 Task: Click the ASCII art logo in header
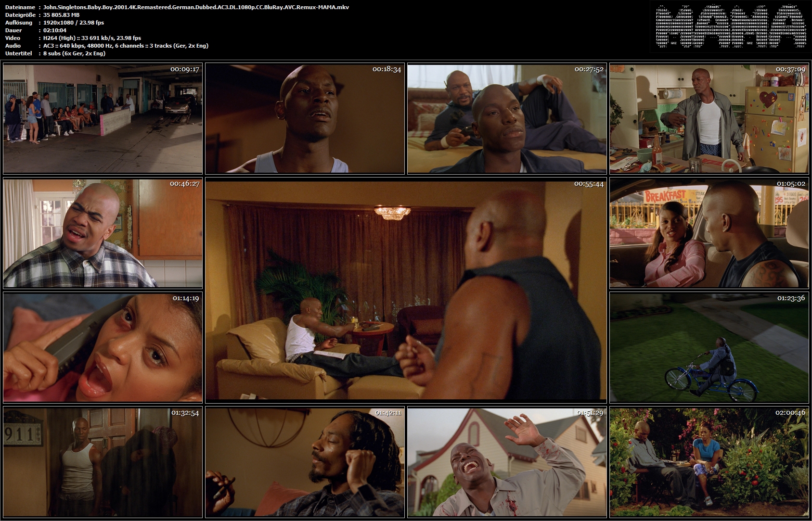tap(731, 26)
